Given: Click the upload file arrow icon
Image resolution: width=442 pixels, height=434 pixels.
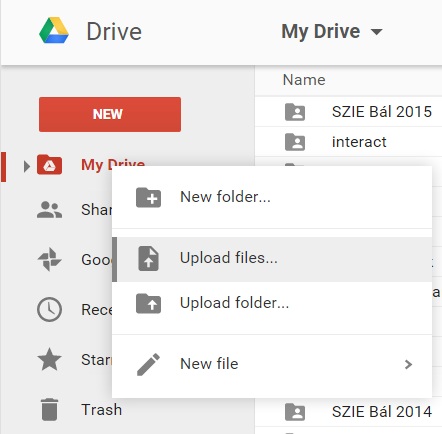Looking at the screenshot, I should pos(148,258).
